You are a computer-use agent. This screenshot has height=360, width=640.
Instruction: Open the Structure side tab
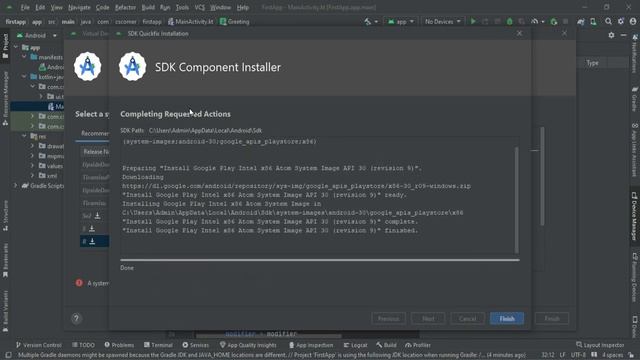click(5, 215)
